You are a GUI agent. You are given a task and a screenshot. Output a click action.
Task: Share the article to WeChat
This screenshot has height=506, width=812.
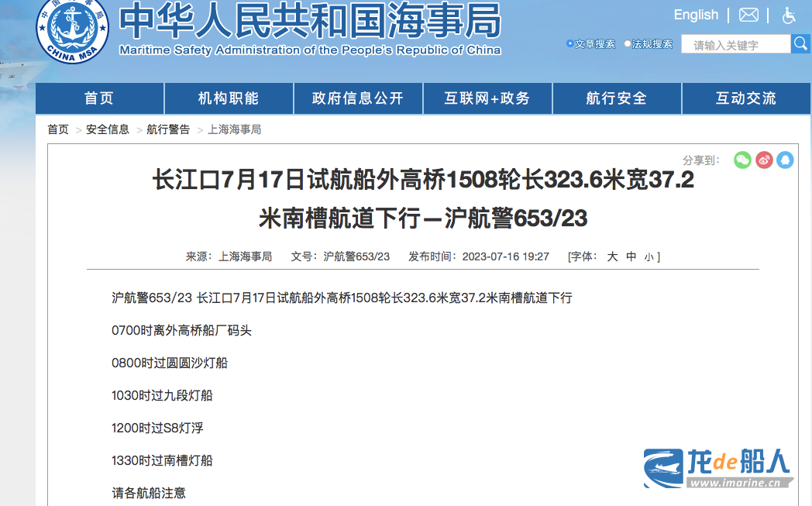(742, 160)
